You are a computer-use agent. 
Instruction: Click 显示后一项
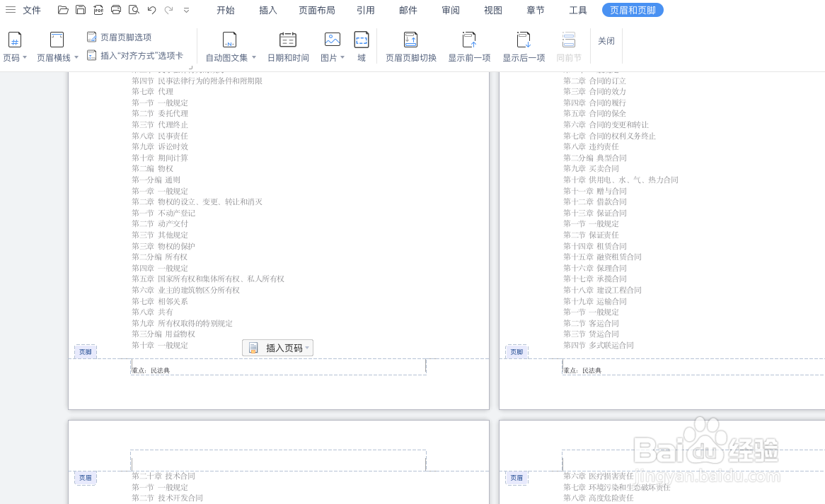524,47
